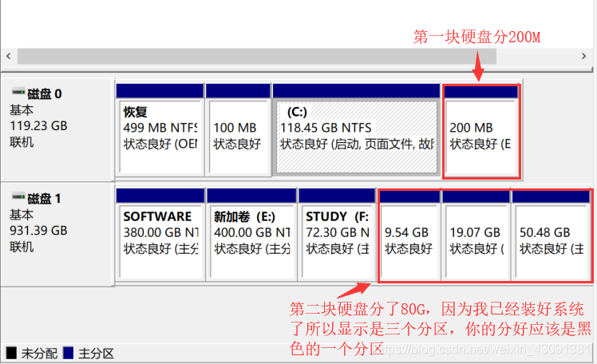Click the Disk 1 drive icon
The height and width of the screenshot is (364, 597).
[x=18, y=196]
